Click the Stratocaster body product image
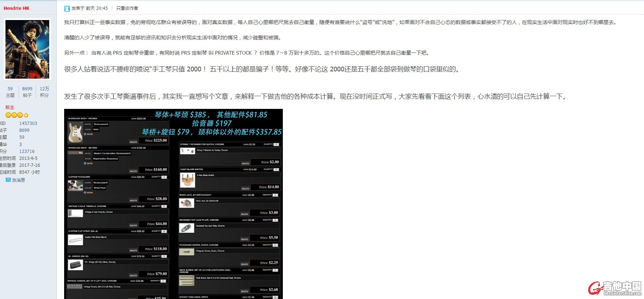The width and height of the screenshot is (644, 299). click(x=75, y=132)
